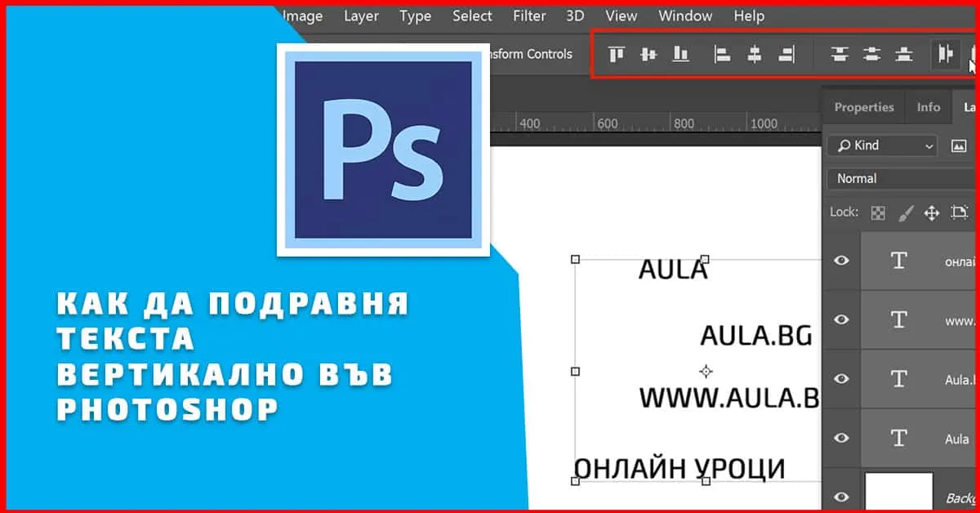
Task: Open the Type menu
Action: pyautogui.click(x=416, y=16)
